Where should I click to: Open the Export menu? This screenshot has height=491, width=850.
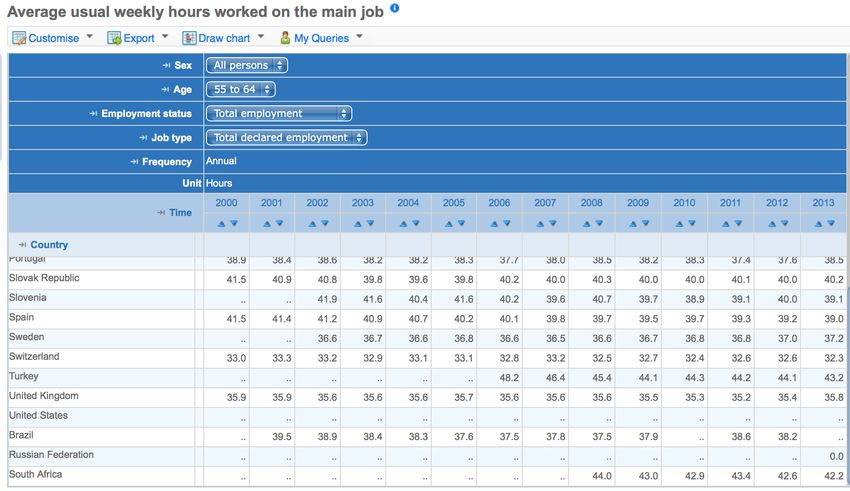138,38
